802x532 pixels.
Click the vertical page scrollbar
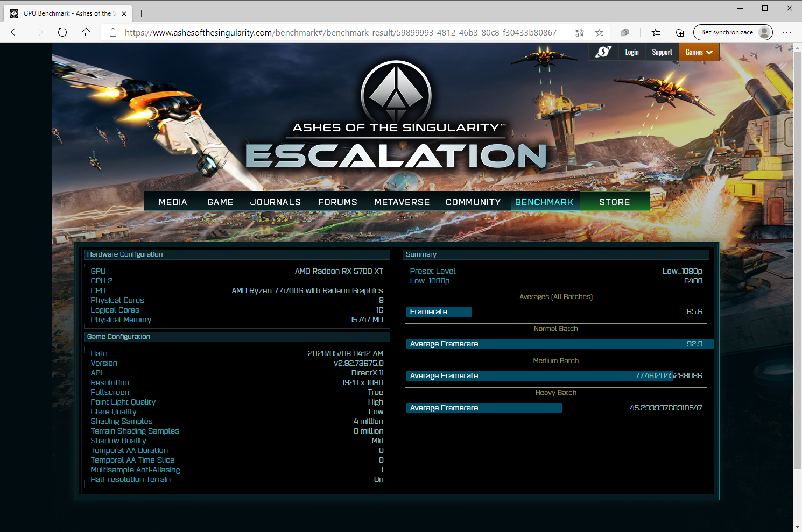[797, 260]
